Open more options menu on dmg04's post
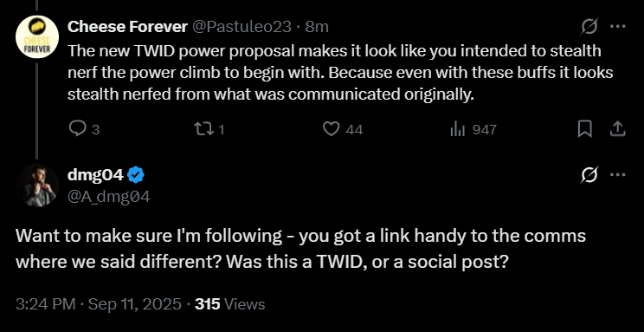This screenshot has width=644, height=332. [618, 175]
